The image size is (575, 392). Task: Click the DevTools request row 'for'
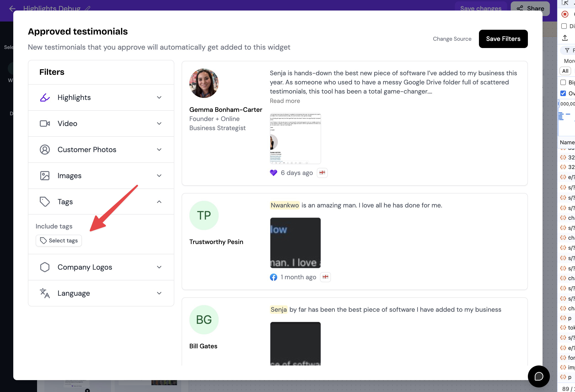pyautogui.click(x=567, y=358)
